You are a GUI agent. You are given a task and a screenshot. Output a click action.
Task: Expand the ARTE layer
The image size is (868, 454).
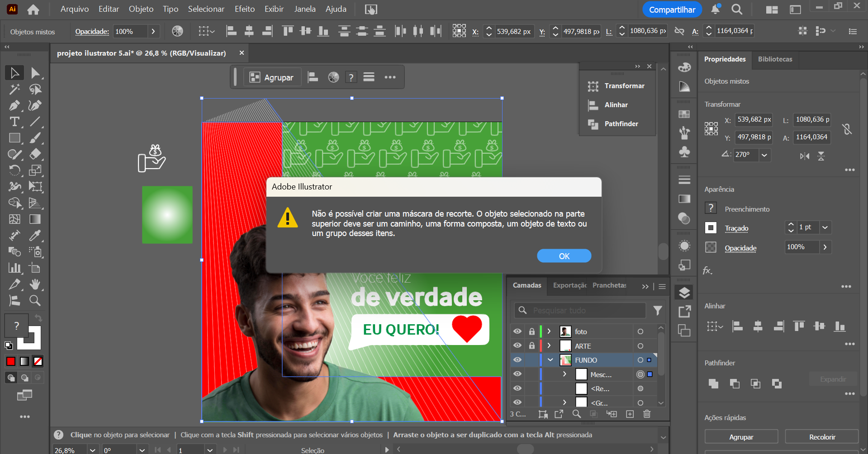coord(549,345)
